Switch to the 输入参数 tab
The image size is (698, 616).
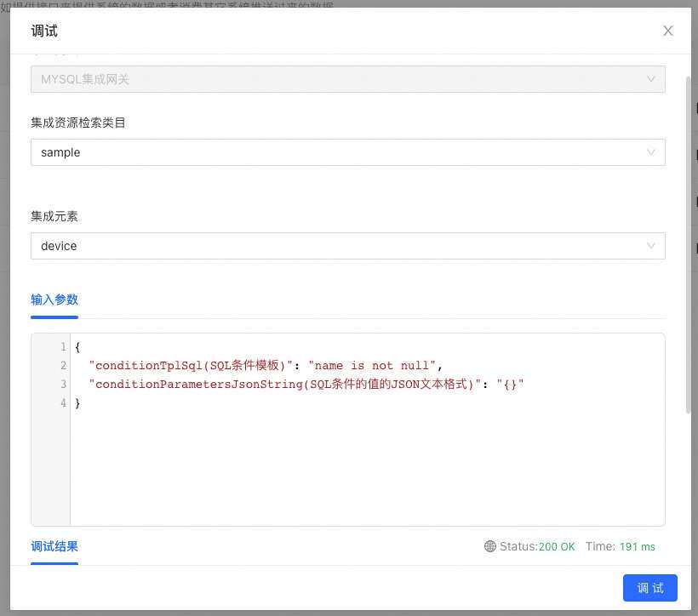[x=54, y=299]
